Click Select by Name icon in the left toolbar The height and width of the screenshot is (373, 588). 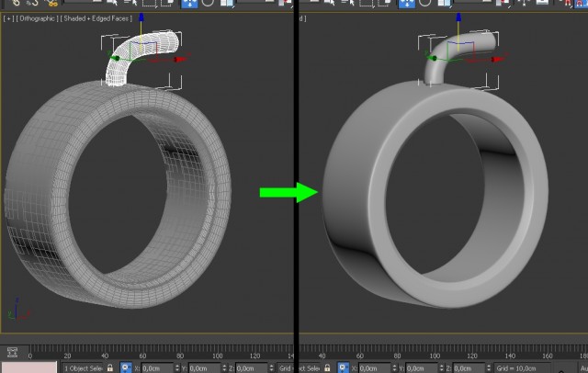point(130,3)
